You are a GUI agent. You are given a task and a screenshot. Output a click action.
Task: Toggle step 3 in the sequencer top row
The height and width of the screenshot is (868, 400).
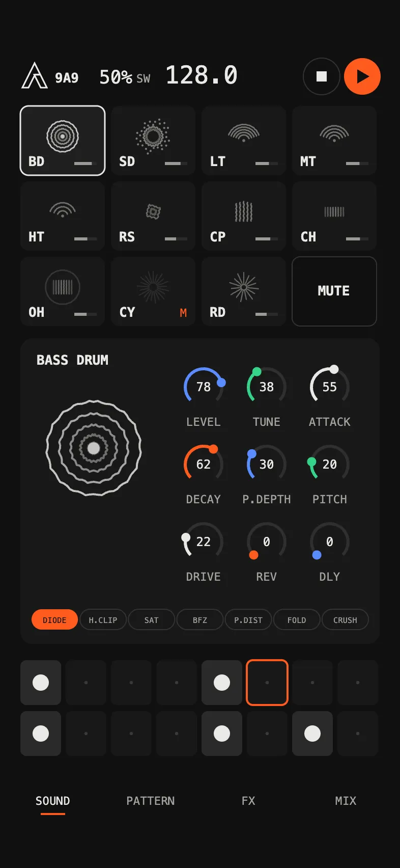tap(131, 683)
